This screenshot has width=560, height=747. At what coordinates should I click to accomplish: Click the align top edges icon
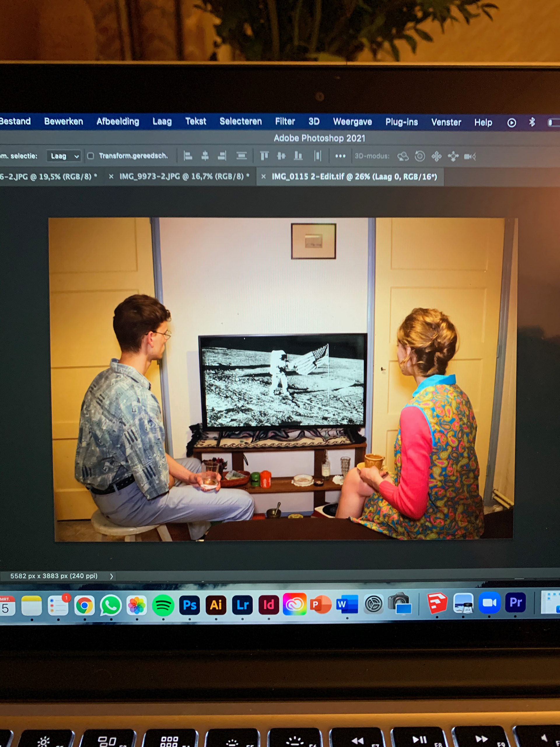click(x=264, y=156)
